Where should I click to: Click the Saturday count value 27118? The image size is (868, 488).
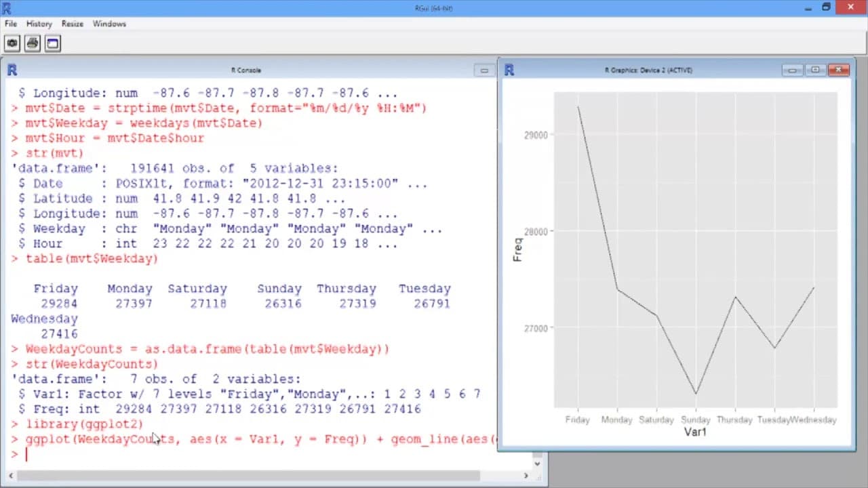tap(208, 304)
